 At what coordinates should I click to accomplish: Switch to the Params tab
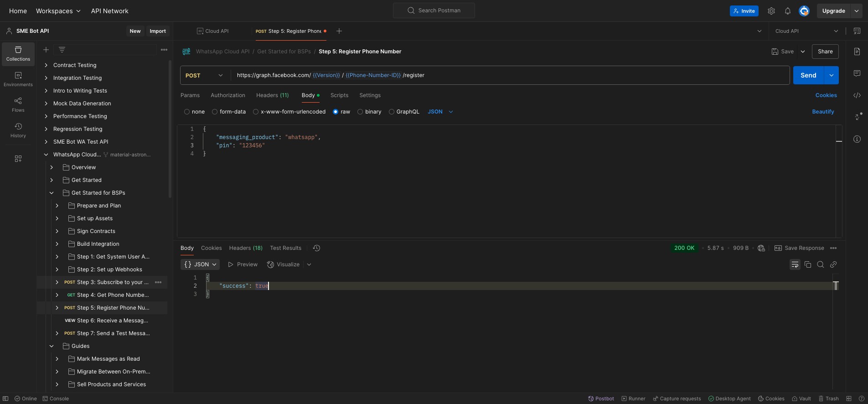[x=190, y=95]
